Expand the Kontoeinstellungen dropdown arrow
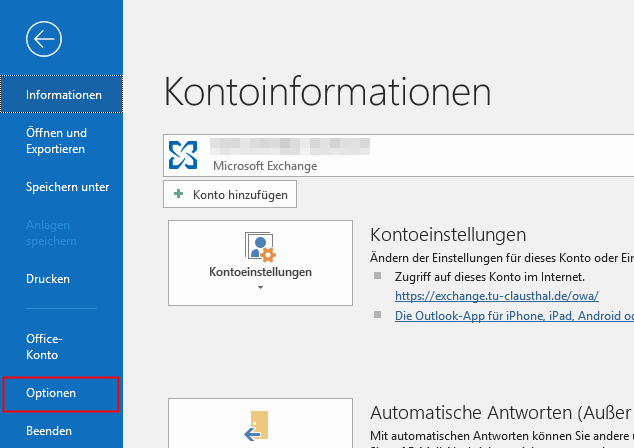This screenshot has width=634, height=448. (260, 288)
